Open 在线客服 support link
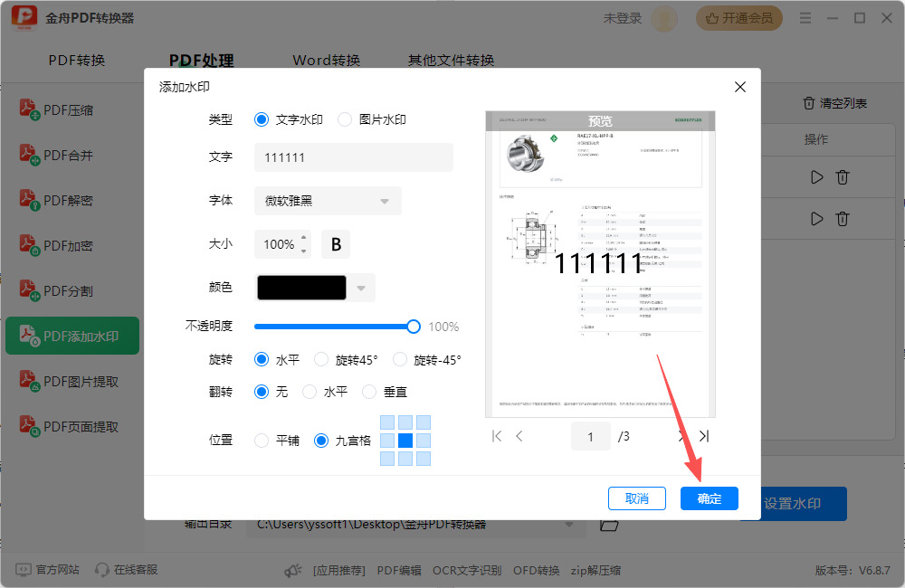The height and width of the screenshot is (588, 905). [x=126, y=570]
